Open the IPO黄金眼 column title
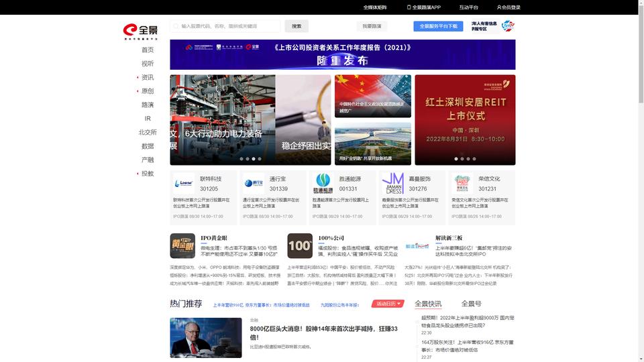Screen dimensions: 644x362 click(x=214, y=238)
